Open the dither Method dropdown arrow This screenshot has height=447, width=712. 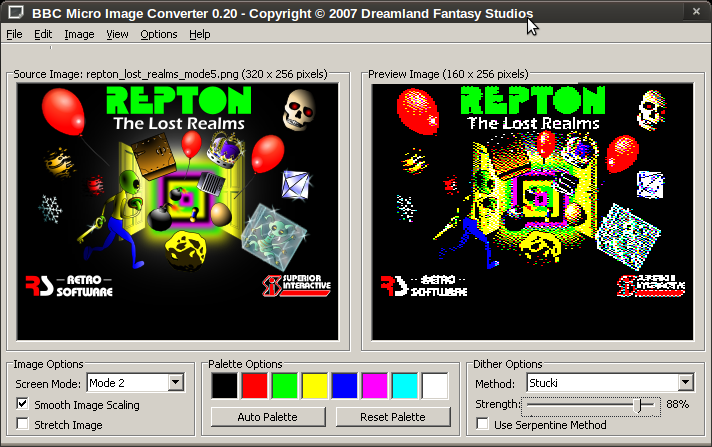(686, 382)
